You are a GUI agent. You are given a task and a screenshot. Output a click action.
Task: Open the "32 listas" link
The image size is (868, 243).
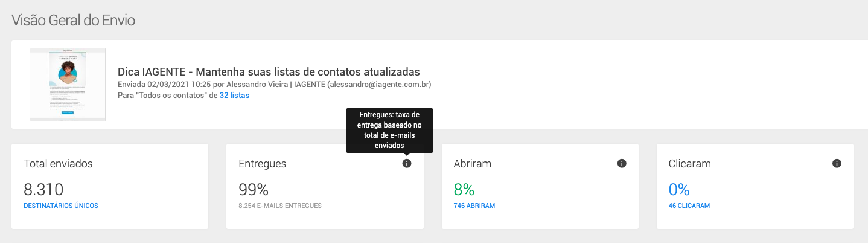click(x=234, y=96)
